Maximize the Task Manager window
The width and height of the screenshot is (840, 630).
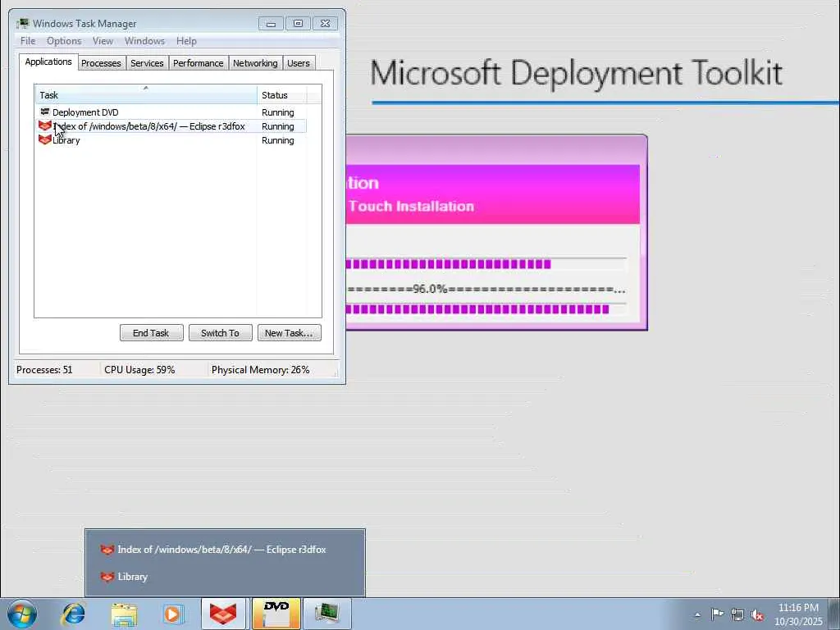coord(298,24)
